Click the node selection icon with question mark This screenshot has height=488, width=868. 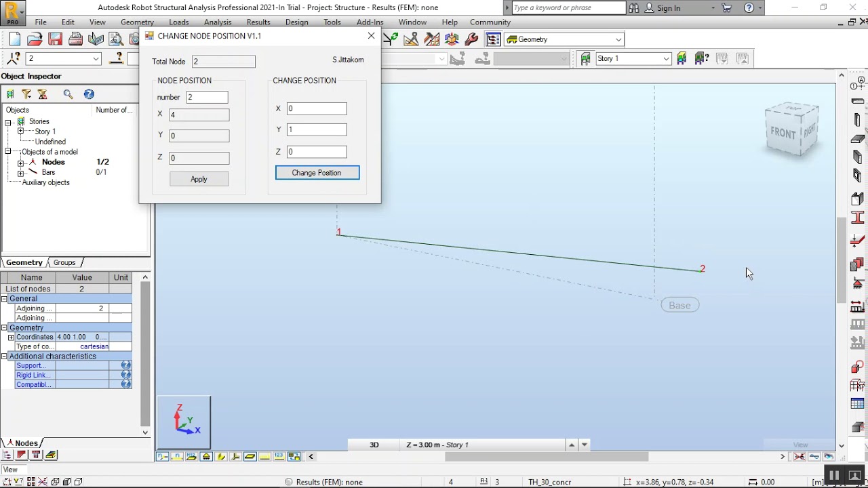(x=13, y=58)
